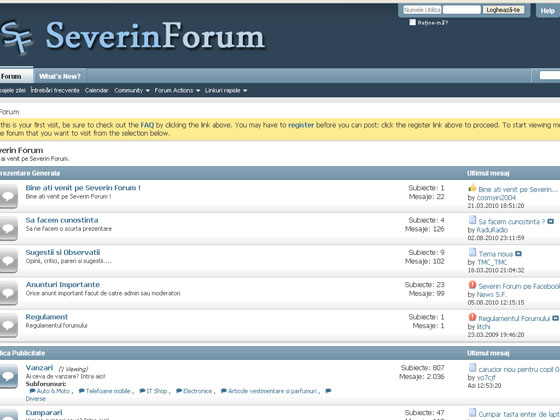Click the search box in navigation bar
This screenshot has height=420, width=560.
(550, 75)
